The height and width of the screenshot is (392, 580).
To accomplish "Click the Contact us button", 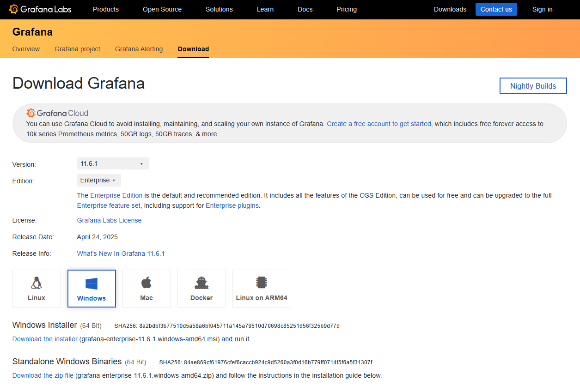I will (x=496, y=9).
